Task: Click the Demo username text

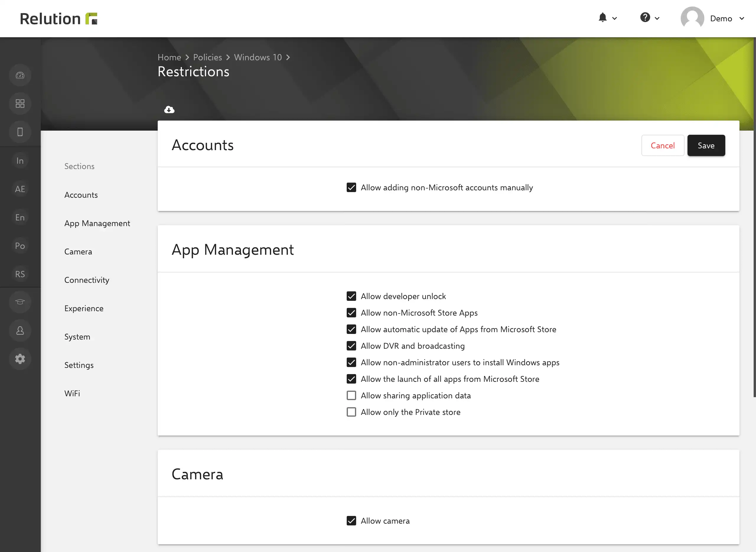Action: [x=721, y=19]
